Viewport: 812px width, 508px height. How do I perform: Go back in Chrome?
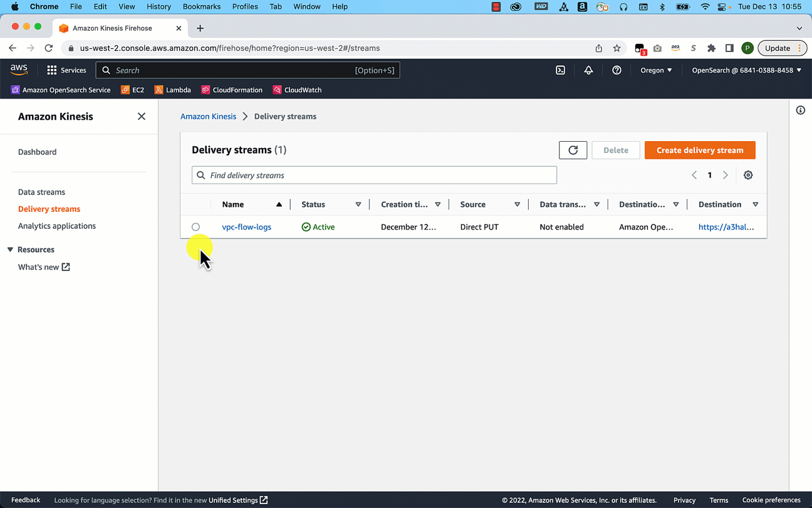click(13, 48)
